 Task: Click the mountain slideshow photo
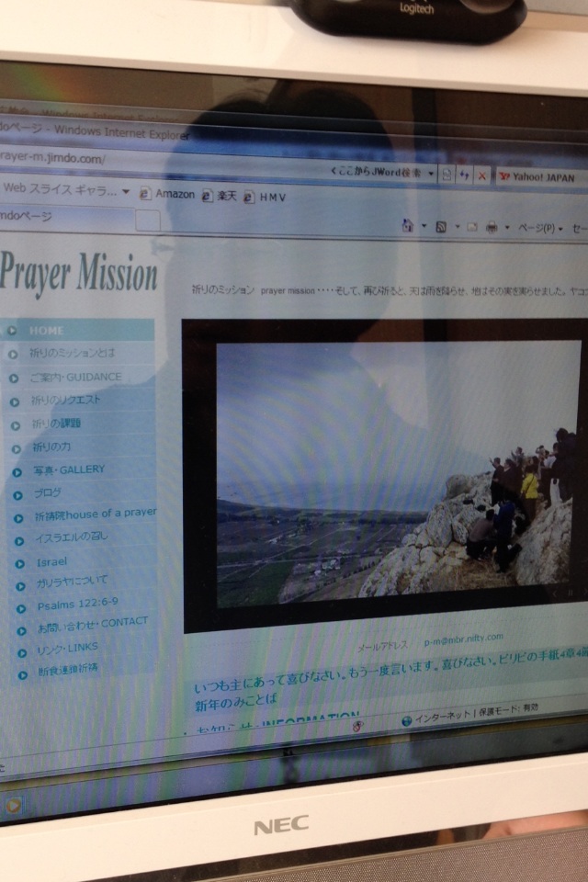[398, 473]
